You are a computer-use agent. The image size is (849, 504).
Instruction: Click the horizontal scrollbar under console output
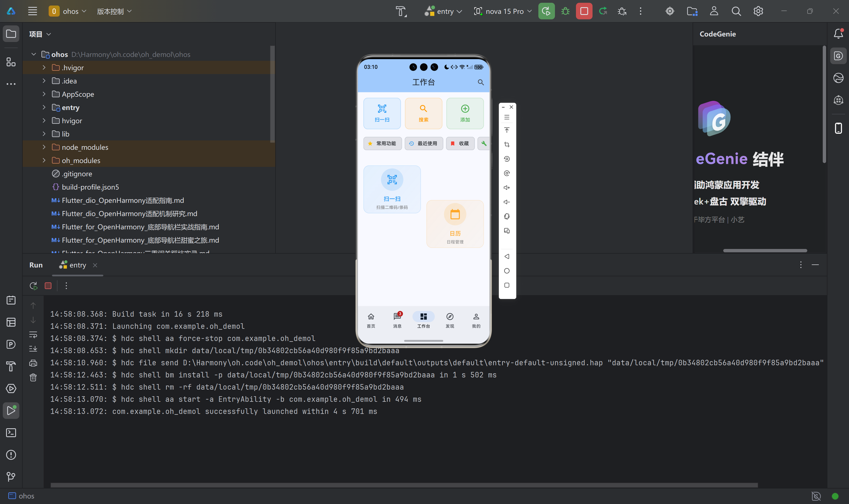[x=404, y=485]
